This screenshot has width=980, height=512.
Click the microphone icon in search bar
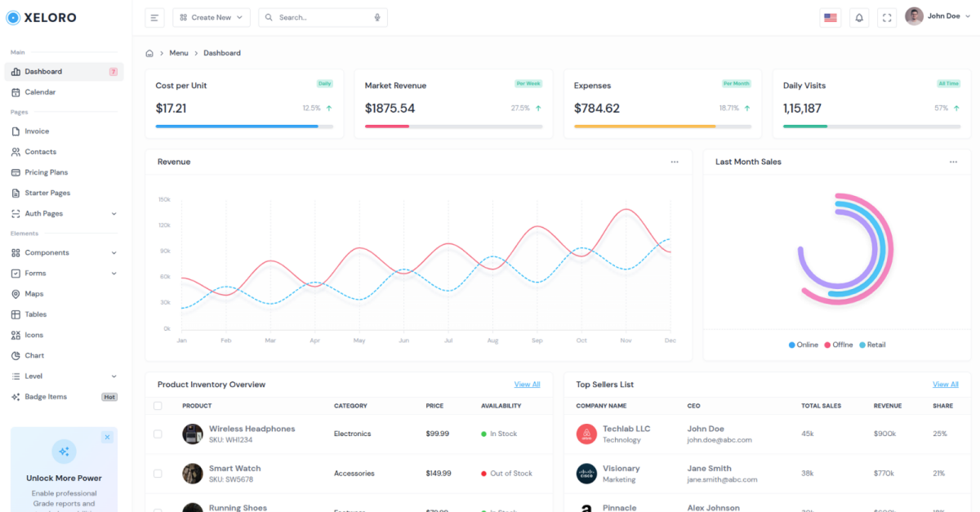[377, 17]
